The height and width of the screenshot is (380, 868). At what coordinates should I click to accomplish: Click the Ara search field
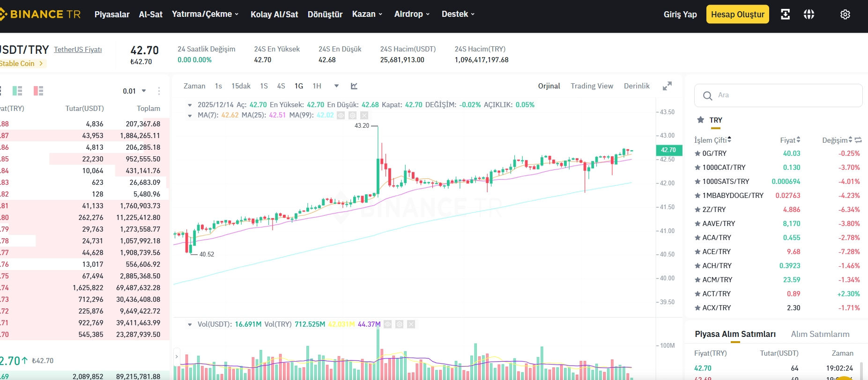pyautogui.click(x=778, y=95)
